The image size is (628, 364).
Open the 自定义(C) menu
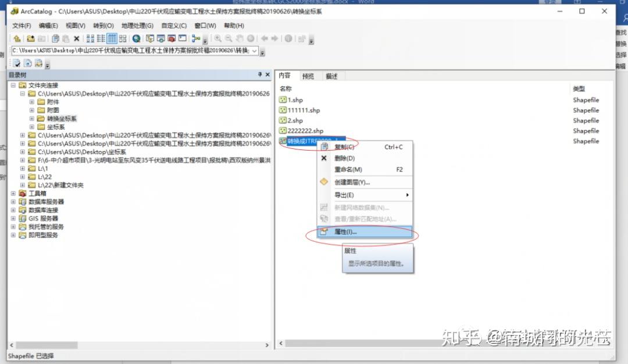coord(174,26)
